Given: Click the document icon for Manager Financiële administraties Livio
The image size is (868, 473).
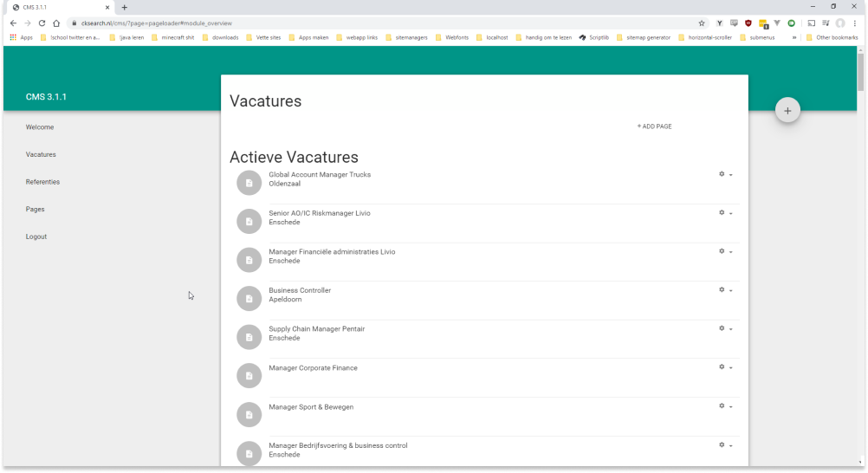Looking at the screenshot, I should point(249,260).
